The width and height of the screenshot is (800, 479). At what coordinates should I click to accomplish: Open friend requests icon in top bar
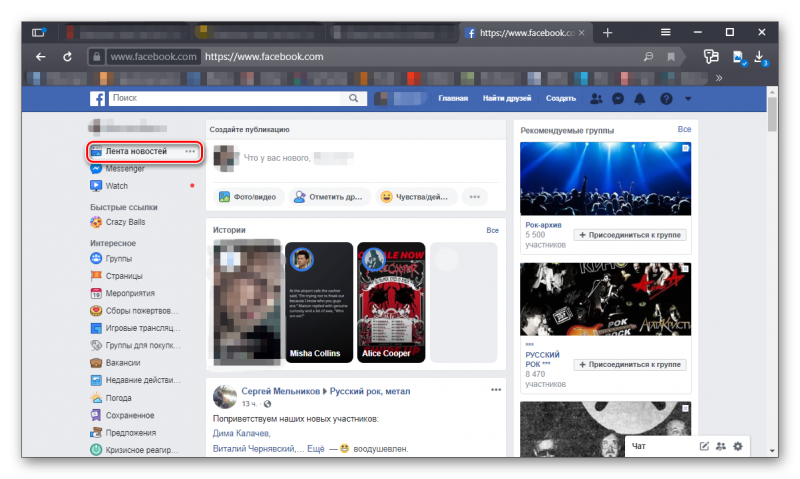(x=596, y=99)
